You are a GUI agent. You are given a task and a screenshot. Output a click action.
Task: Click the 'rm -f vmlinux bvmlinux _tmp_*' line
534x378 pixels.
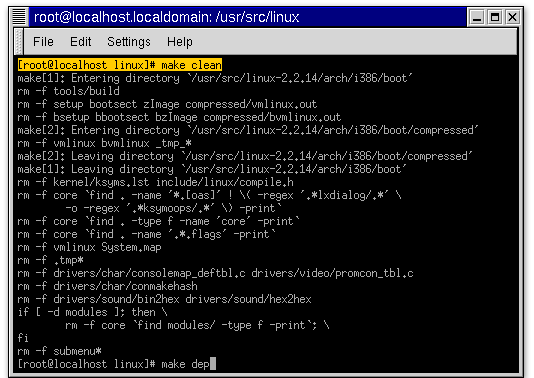[105, 143]
